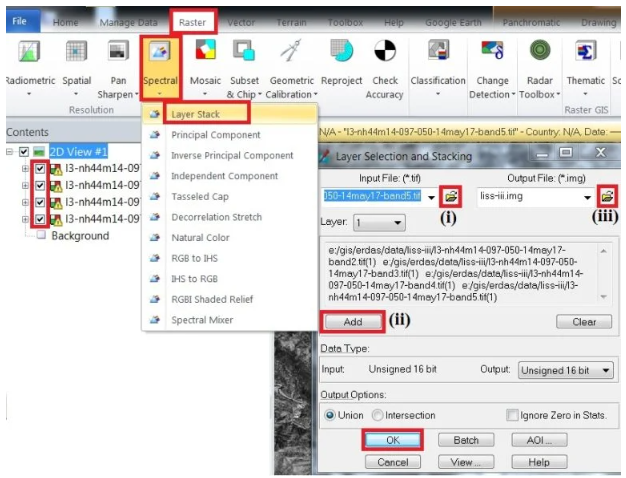Expand the fourth l3-nh44m14 layer node
626x478 pixels.
pyautogui.click(x=25, y=219)
